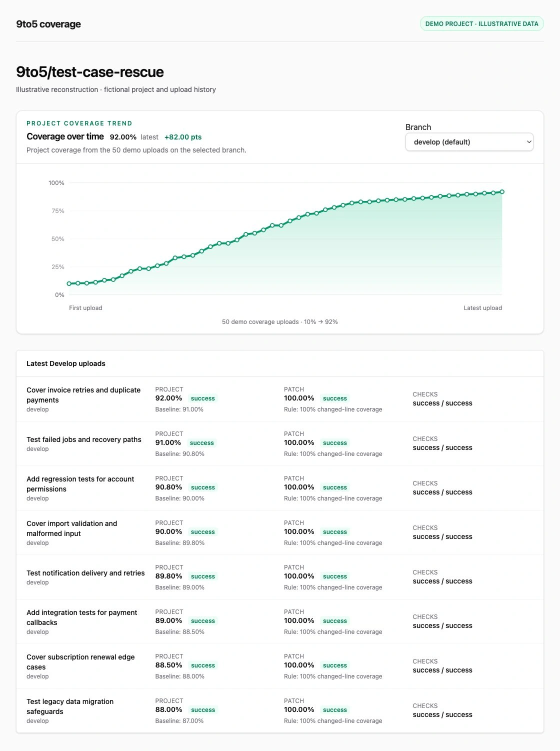Click the Demo Project Illustrative Data badge
This screenshot has height=751, width=560.
pos(481,23)
